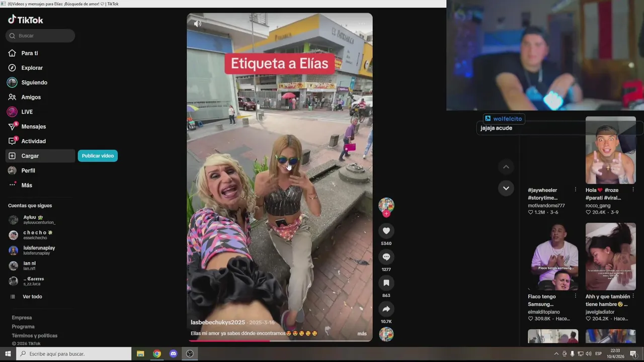This screenshot has width=644, height=362.
Task: Follow creator with the plus badge
Action: pyautogui.click(x=386, y=214)
